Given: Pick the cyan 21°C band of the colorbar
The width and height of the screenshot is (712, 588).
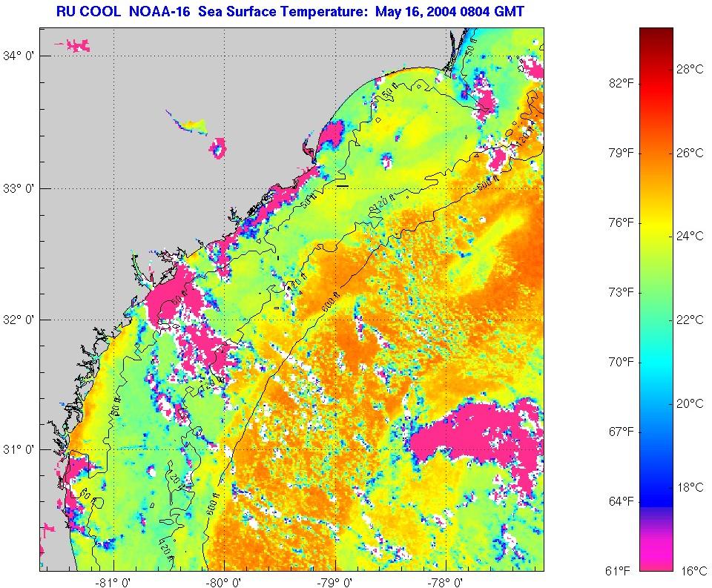Looking at the screenshot, I should tap(656, 362).
